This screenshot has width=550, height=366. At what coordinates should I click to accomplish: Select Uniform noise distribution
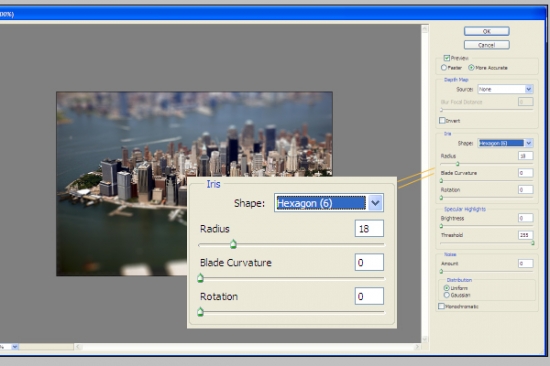447,288
